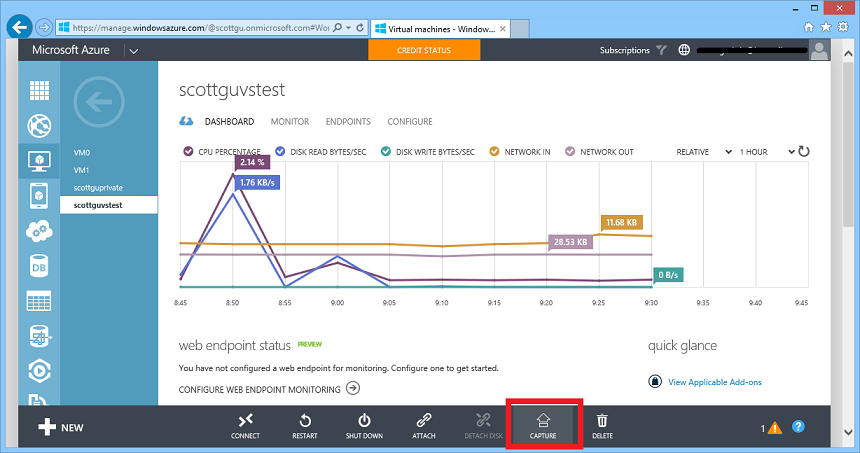Refresh the chart with the circular arrow icon
The image size is (860, 453).
pyautogui.click(x=804, y=151)
